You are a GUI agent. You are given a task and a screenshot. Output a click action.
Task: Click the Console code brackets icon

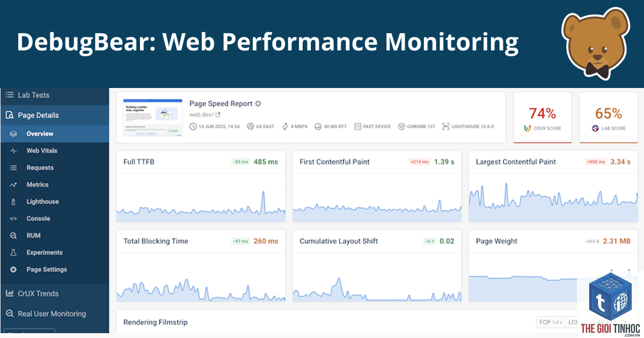pos(13,219)
